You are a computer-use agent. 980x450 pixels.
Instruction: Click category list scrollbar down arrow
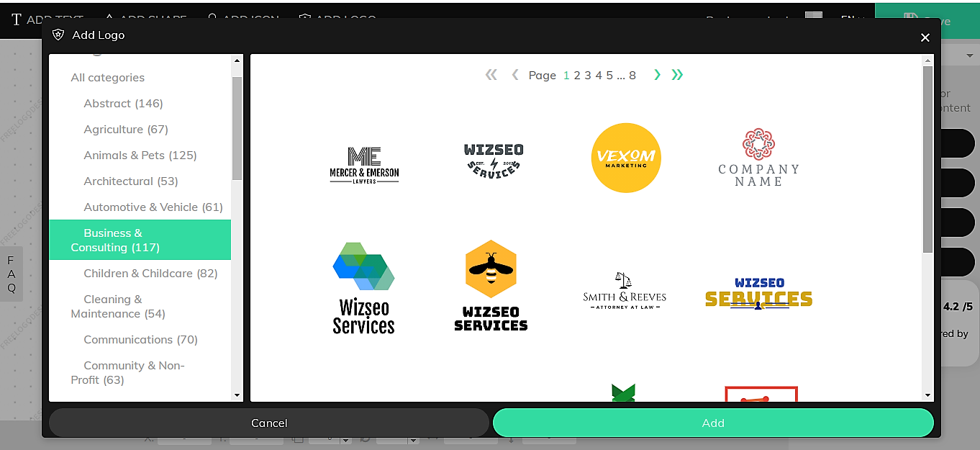pyautogui.click(x=237, y=395)
